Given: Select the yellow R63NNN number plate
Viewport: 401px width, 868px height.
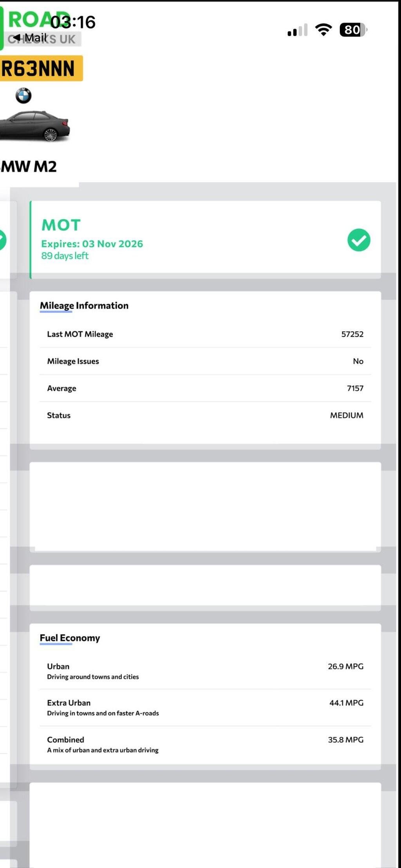Looking at the screenshot, I should [x=41, y=68].
